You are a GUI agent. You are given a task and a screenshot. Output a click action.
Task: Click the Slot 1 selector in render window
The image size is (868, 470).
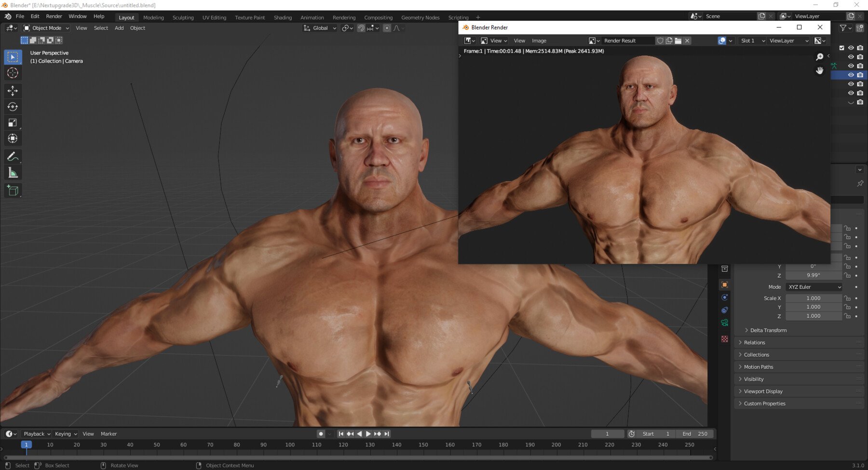tap(751, 40)
